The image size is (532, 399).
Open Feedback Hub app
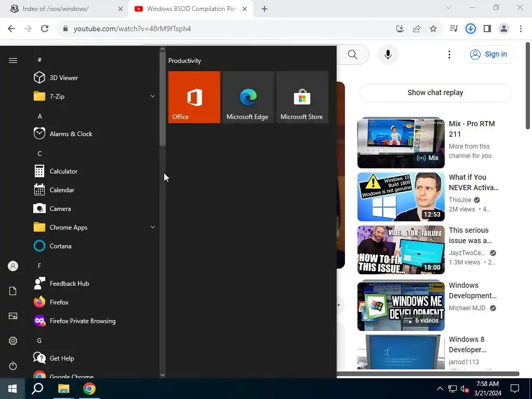[95, 283]
